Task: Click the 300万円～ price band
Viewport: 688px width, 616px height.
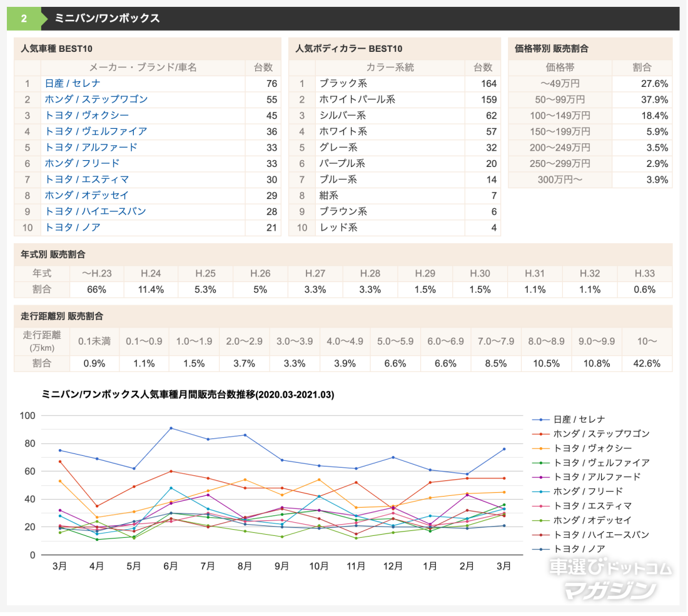Action: (x=560, y=179)
